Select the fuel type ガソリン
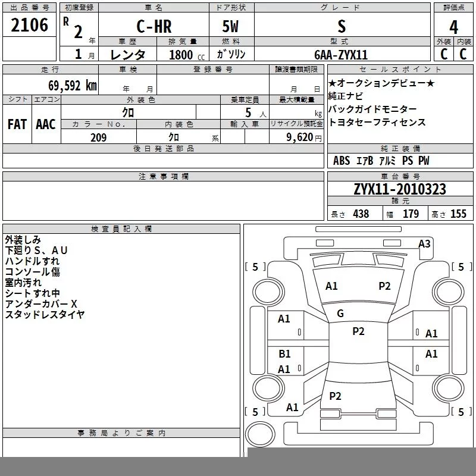 coord(231,54)
